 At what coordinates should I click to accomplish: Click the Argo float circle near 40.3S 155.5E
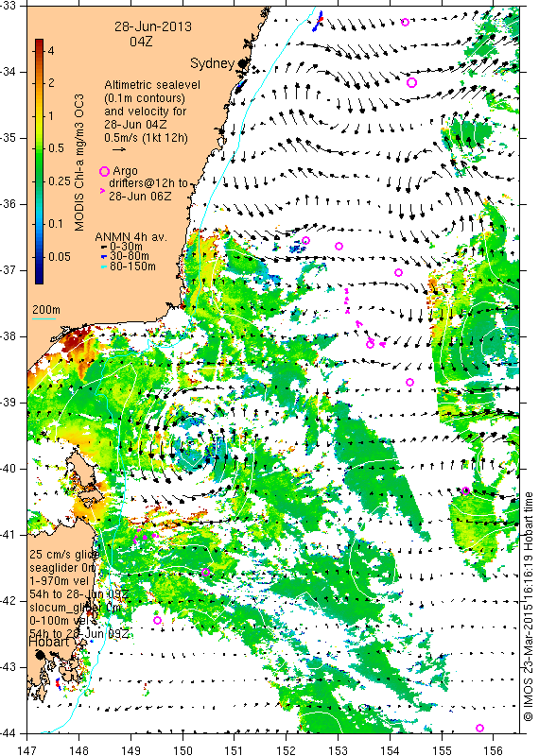click(465, 490)
